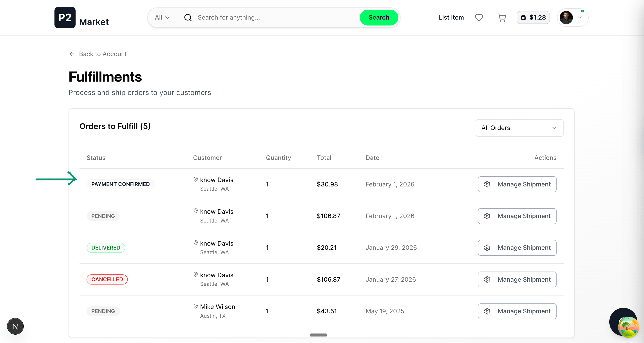This screenshot has height=343, width=644.
Task: Open the wishlist heart icon
Action: tap(479, 18)
